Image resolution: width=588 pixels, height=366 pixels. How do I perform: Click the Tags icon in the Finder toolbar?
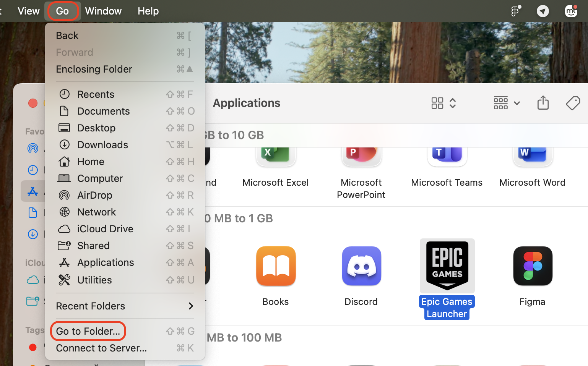pos(573,103)
